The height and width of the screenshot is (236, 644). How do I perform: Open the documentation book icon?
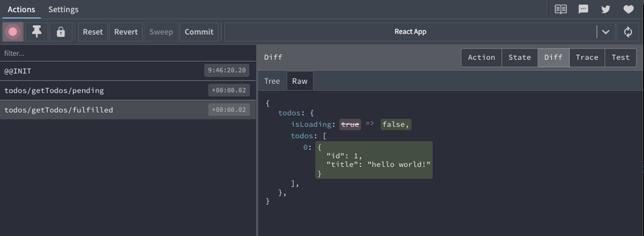pos(560,9)
